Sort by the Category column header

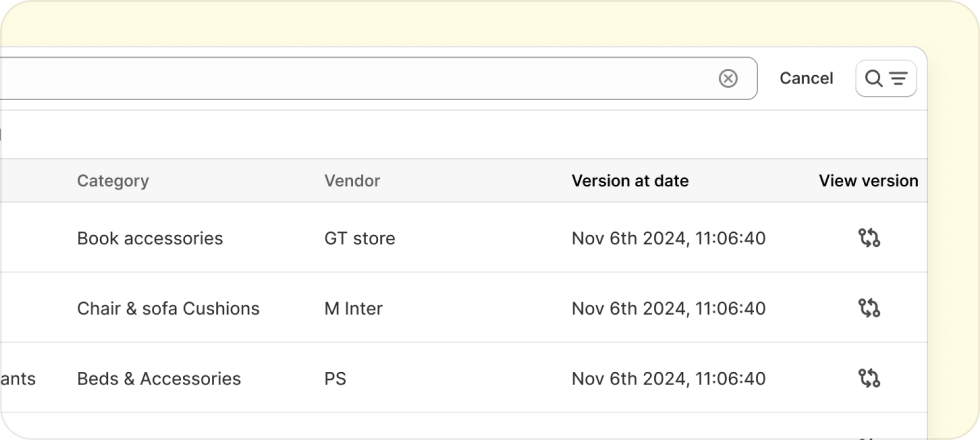[113, 181]
